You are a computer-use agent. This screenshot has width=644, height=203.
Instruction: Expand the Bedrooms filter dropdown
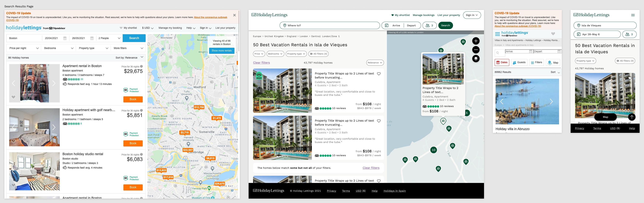[58, 48]
